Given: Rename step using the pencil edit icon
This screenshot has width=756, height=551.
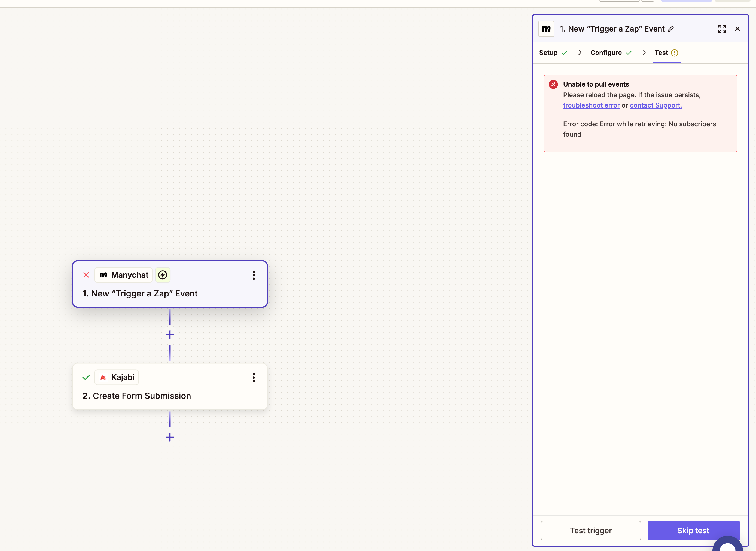Looking at the screenshot, I should tap(670, 29).
